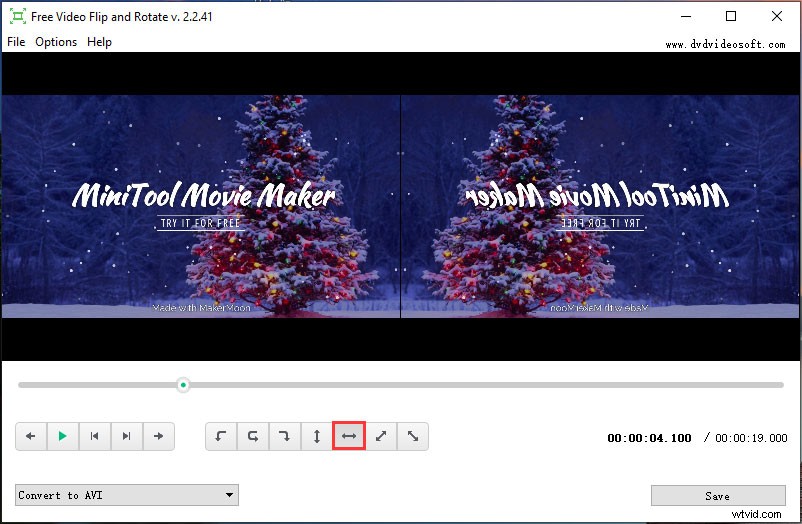Maximize the Free Video Flip and Rotate window
802x524 pixels.
click(731, 16)
